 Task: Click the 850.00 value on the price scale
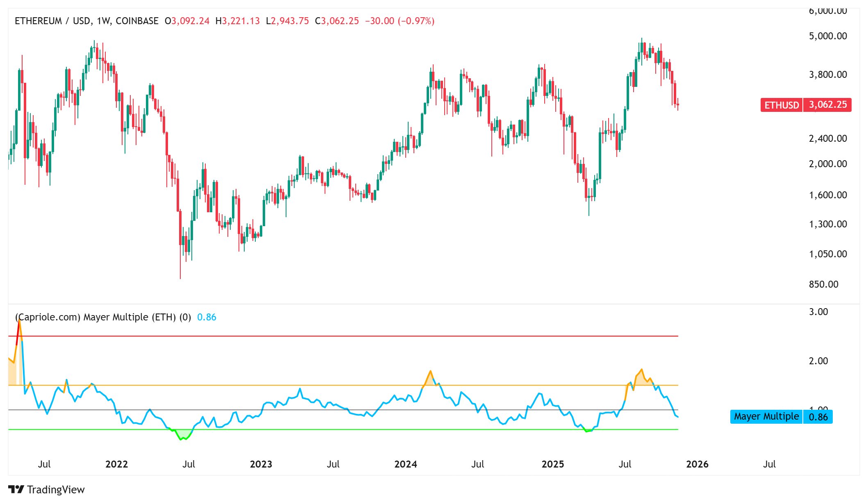point(824,284)
